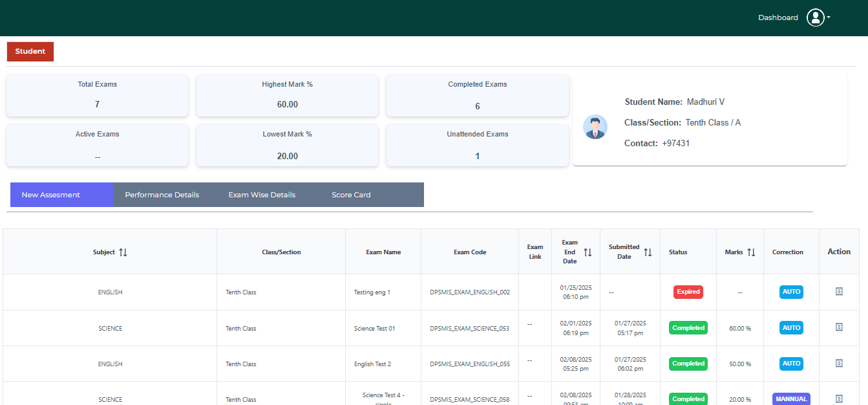
Task: Click the red Student button
Action: point(30,52)
